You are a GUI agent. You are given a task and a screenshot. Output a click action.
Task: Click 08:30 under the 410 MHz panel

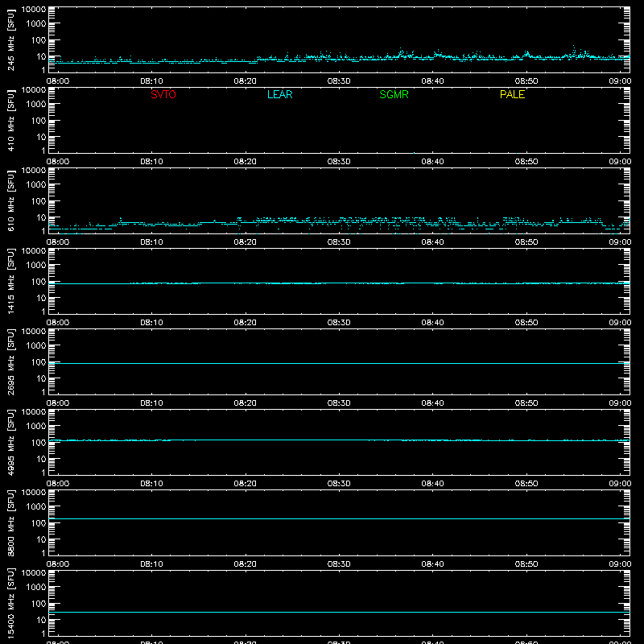[x=339, y=162]
